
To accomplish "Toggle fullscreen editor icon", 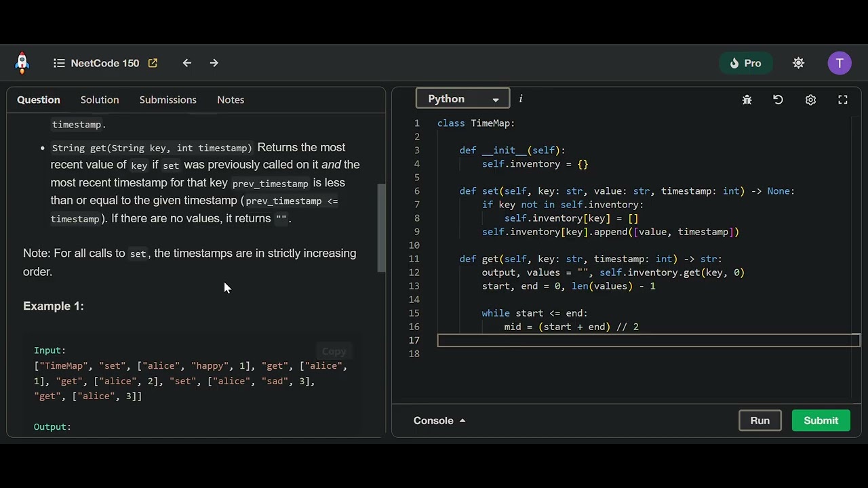I will (x=843, y=100).
